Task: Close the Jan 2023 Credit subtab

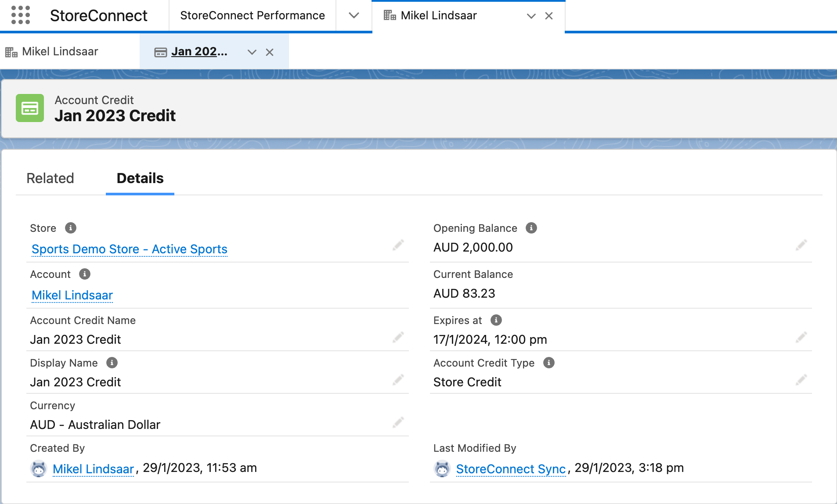Action: 270,52
